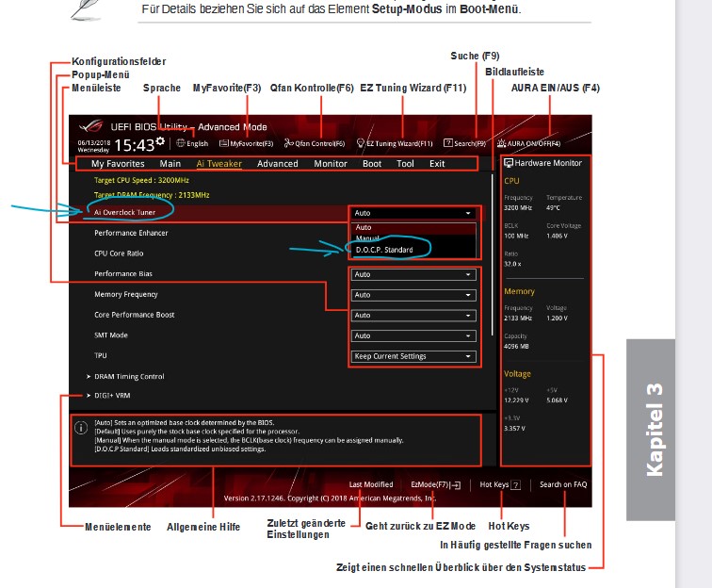Select the TPU label
Image resolution: width=712 pixels, height=588 pixels.
pos(101,356)
